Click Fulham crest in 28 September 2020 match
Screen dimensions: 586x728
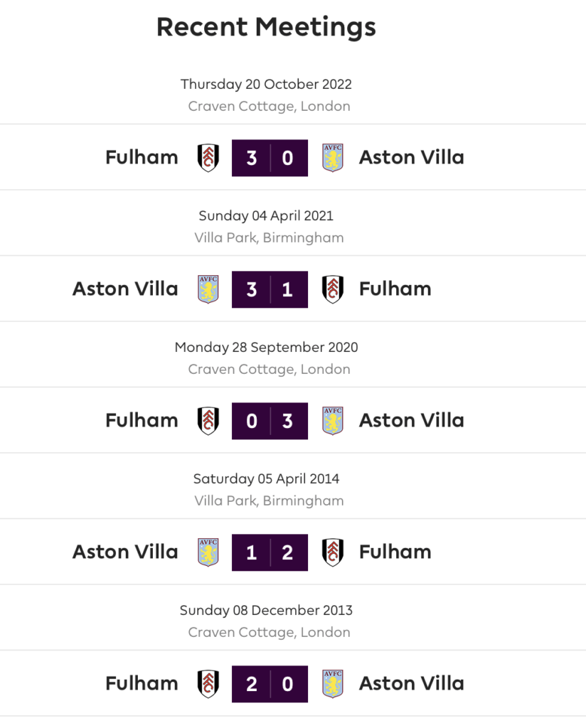[208, 421]
